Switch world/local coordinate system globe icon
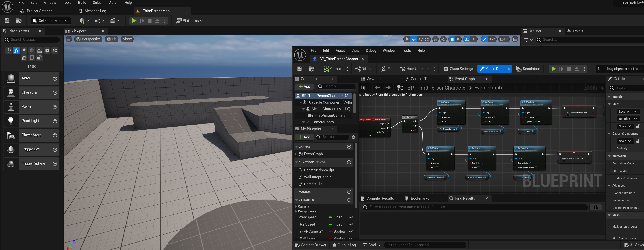This screenshot has width=644, height=250. [435, 39]
